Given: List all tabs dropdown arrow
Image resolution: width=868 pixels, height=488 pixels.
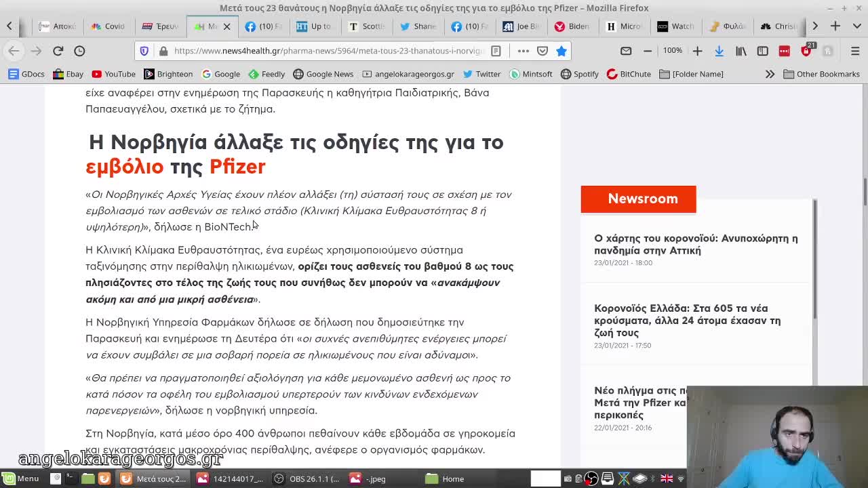Looking at the screenshot, I should pyautogui.click(x=856, y=26).
